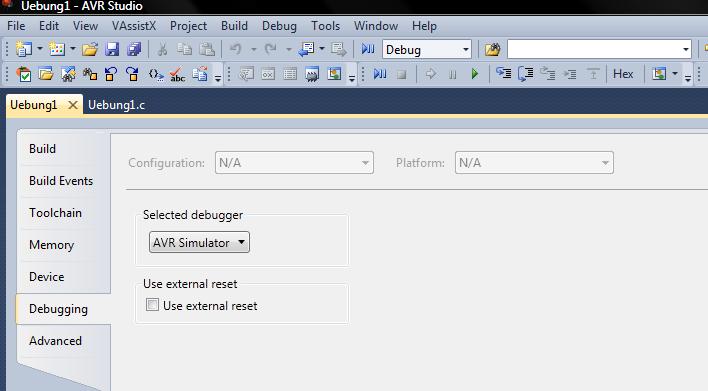
Task: Select the Memory side tab
Action: point(51,245)
